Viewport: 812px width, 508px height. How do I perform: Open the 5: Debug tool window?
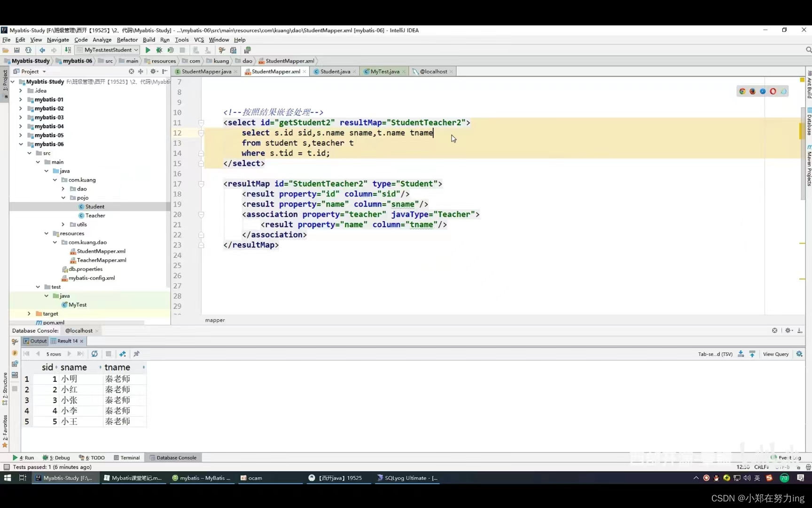[x=56, y=458]
